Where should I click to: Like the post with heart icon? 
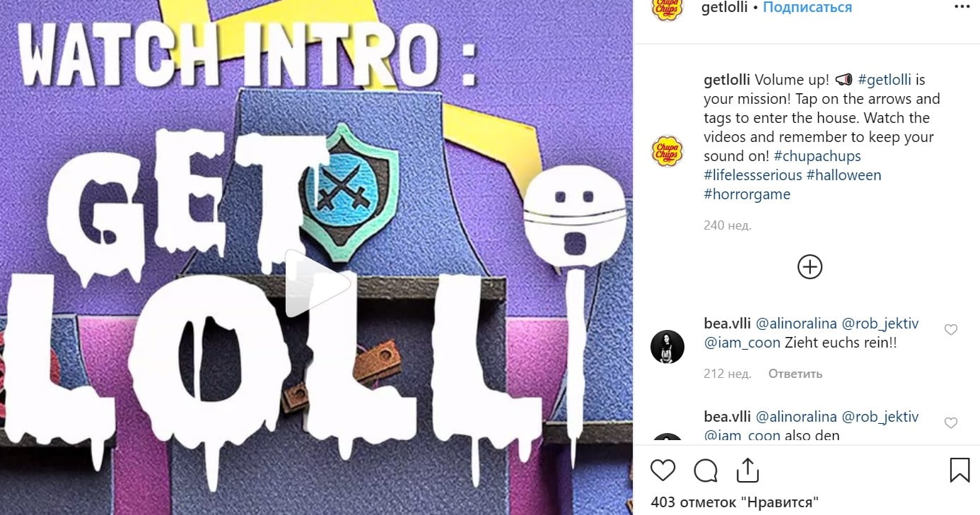[663, 470]
